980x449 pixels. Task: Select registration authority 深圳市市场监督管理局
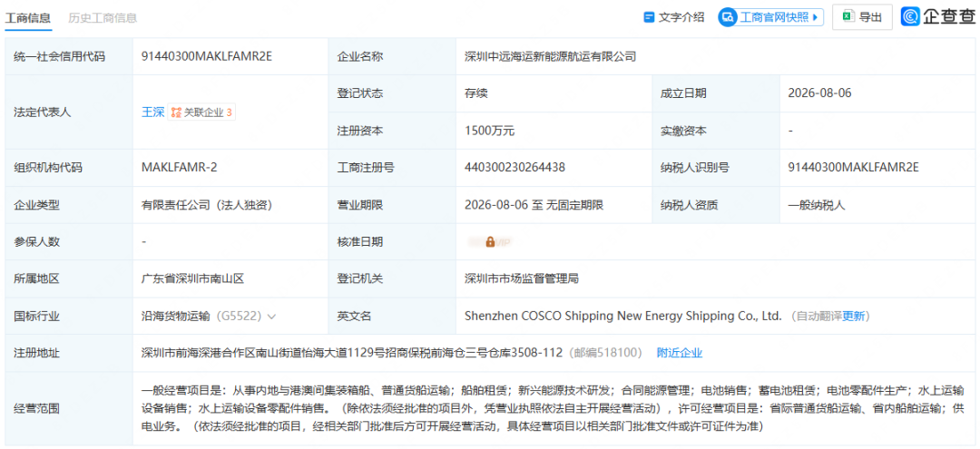tap(521, 279)
